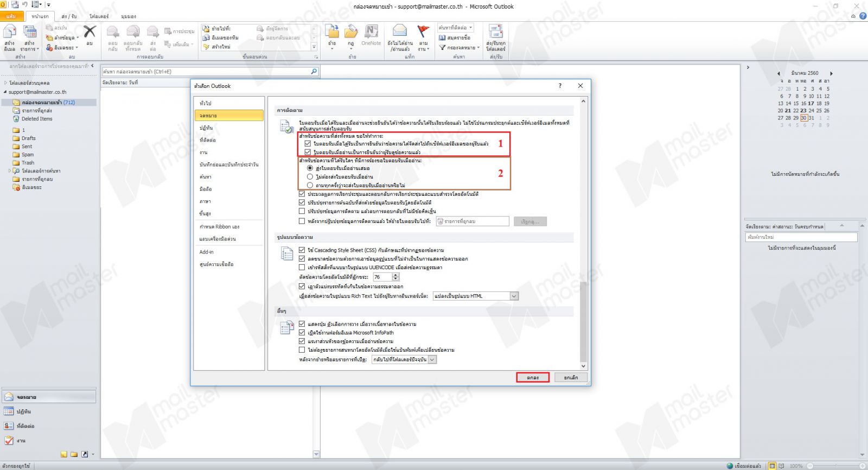Click the New Items icon in ribbon
This screenshot has width=868, height=470.
point(30,32)
